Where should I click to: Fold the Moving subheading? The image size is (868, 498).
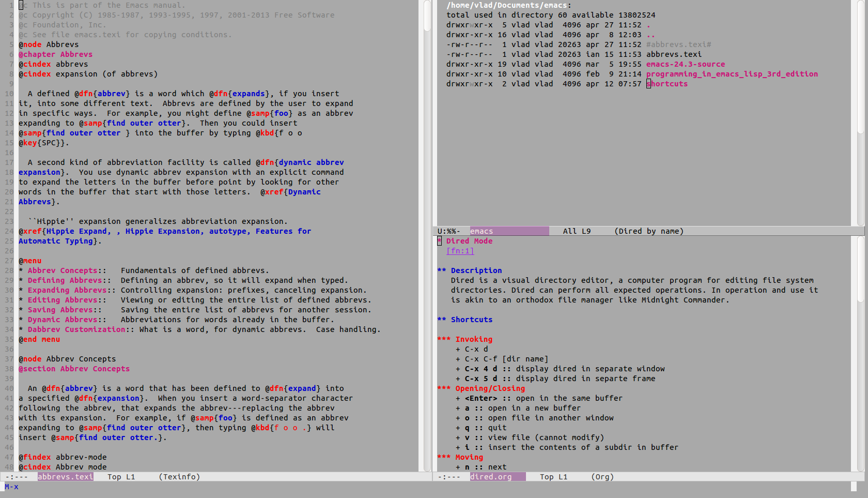[x=460, y=457]
